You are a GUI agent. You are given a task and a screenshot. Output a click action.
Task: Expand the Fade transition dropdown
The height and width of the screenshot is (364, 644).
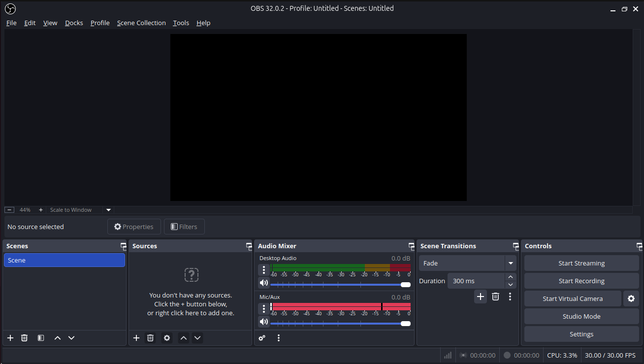click(511, 263)
